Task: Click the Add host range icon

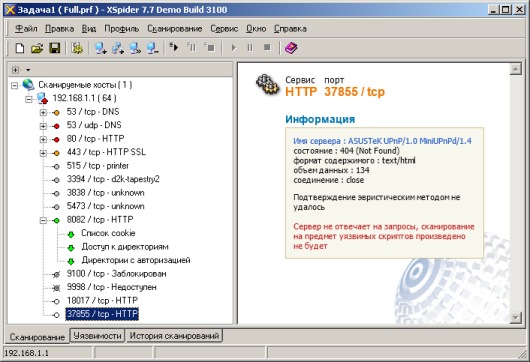Action: (x=118, y=48)
